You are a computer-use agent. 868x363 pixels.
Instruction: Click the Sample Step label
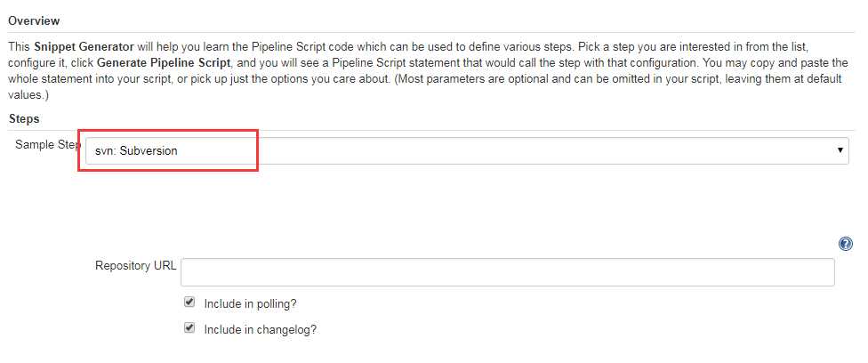48,145
